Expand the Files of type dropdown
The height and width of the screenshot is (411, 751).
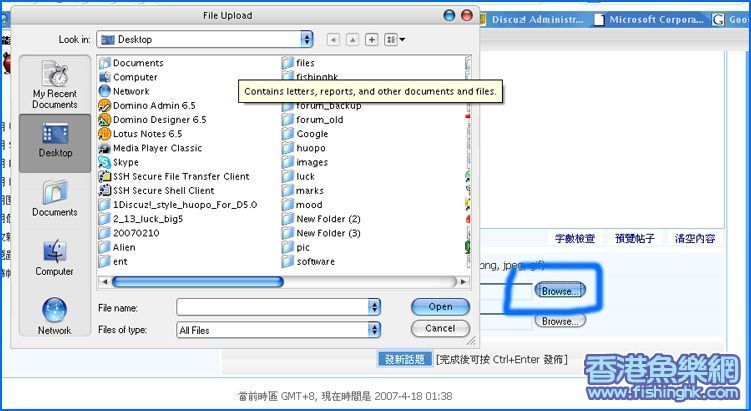coord(374,330)
